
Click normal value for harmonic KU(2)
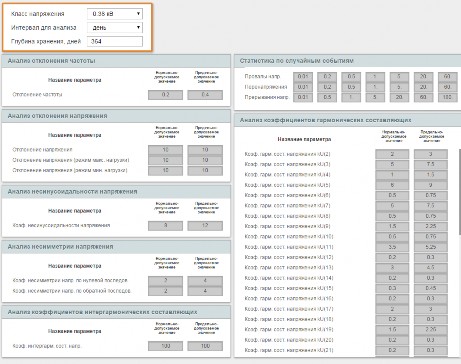(x=392, y=154)
